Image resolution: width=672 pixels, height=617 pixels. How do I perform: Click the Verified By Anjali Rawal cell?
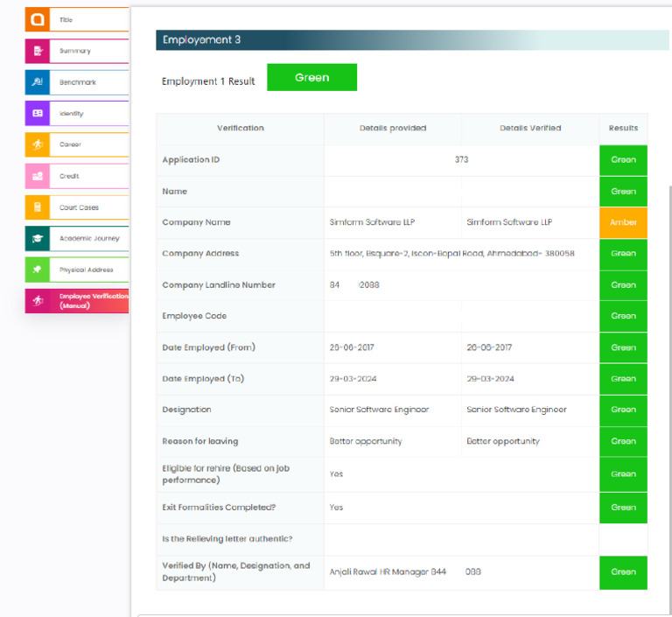tap(462, 572)
